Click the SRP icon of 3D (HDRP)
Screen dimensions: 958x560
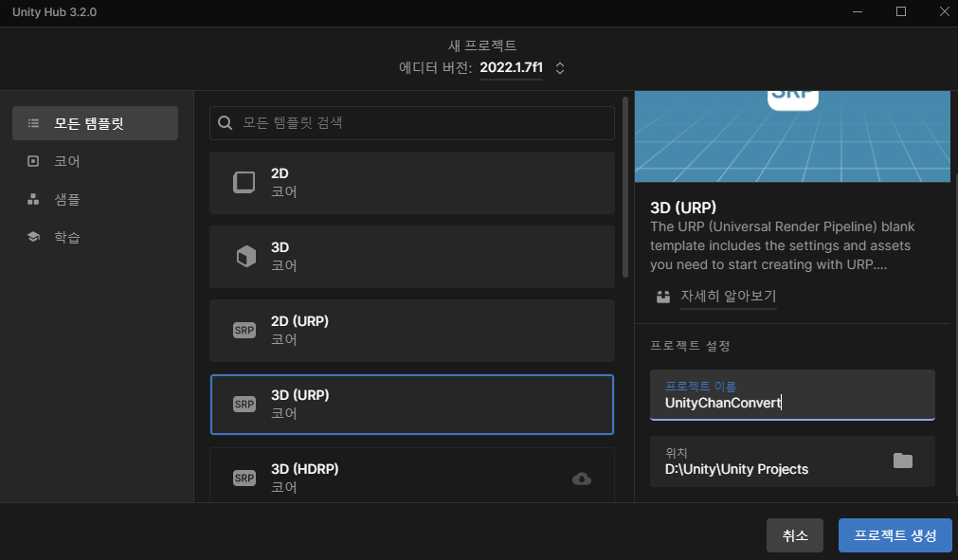tap(244, 479)
